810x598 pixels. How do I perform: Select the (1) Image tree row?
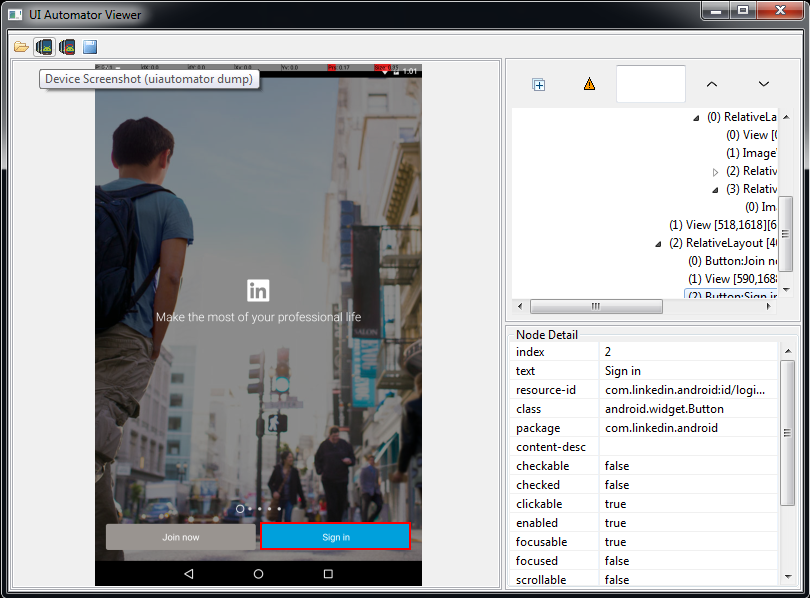coord(751,153)
